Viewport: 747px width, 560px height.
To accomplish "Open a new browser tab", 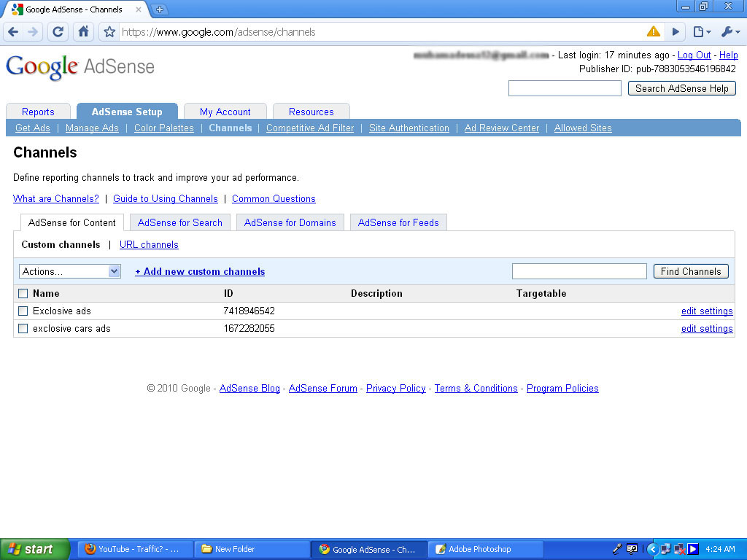I will tap(160, 9).
